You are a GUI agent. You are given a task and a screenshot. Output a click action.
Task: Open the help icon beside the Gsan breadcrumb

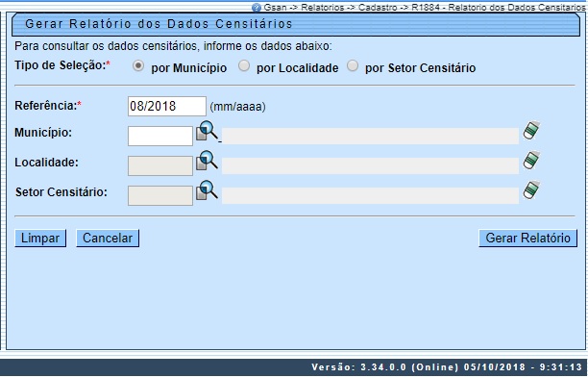coord(257,7)
